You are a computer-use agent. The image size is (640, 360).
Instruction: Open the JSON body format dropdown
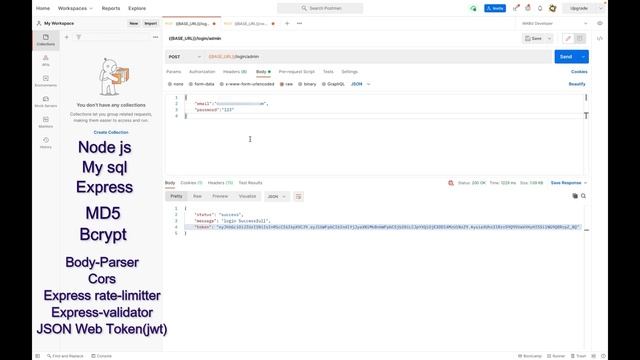pos(360,84)
